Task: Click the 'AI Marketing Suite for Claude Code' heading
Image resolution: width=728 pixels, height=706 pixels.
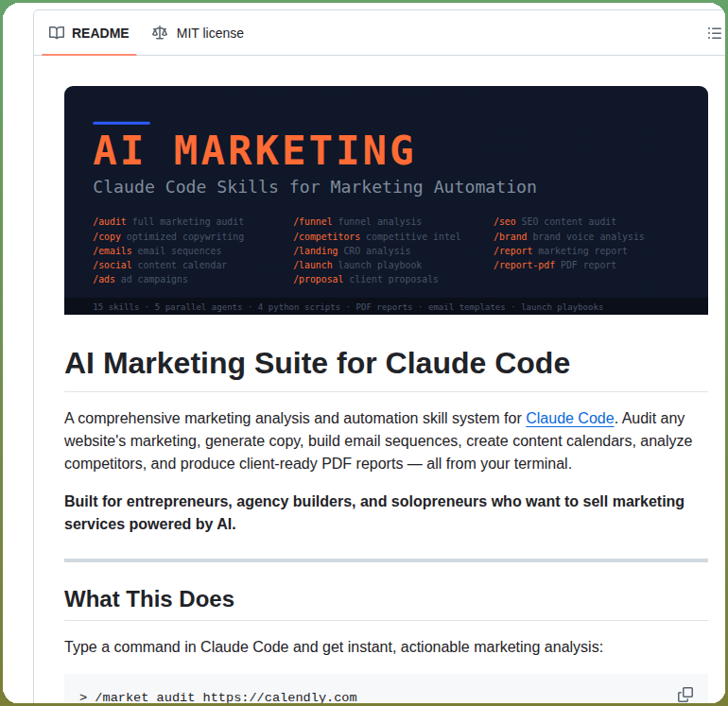Action: tap(317, 363)
